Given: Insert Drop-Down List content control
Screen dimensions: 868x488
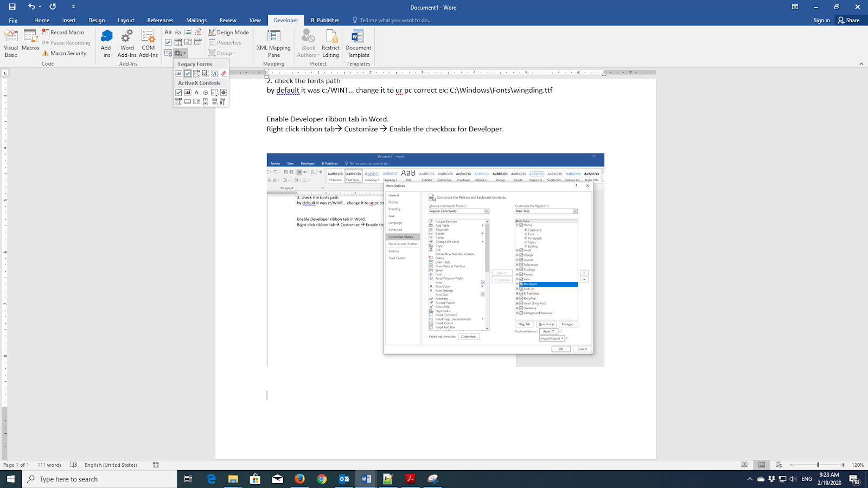Looking at the screenshot, I should tap(188, 42).
